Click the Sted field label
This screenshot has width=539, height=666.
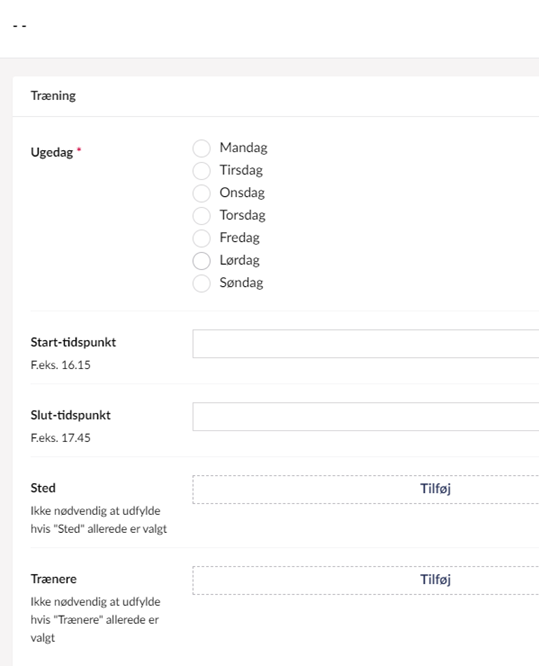pyautogui.click(x=43, y=488)
